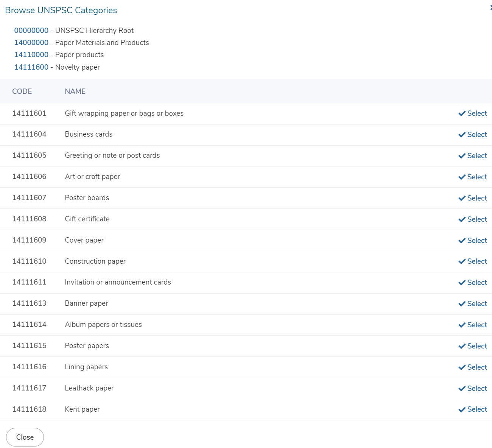The height and width of the screenshot is (448, 492).
Task: Click the 'Art or craft paper' name
Action: [92, 176]
